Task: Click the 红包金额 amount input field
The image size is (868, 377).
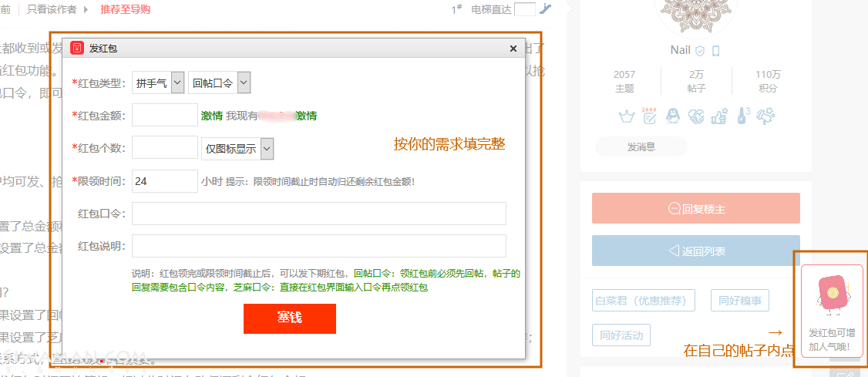Action: pyautogui.click(x=165, y=115)
